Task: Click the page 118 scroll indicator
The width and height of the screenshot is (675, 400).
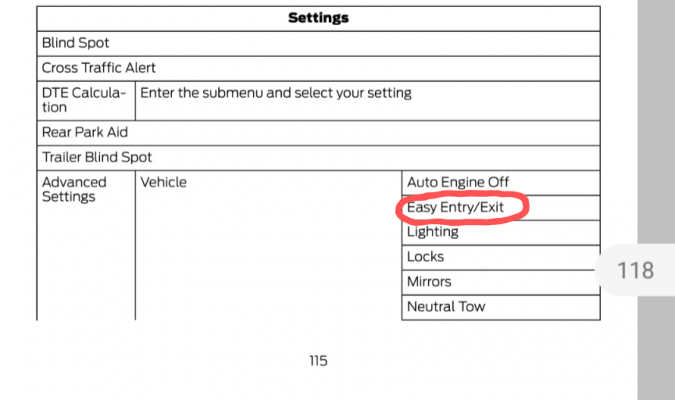Action: click(635, 270)
